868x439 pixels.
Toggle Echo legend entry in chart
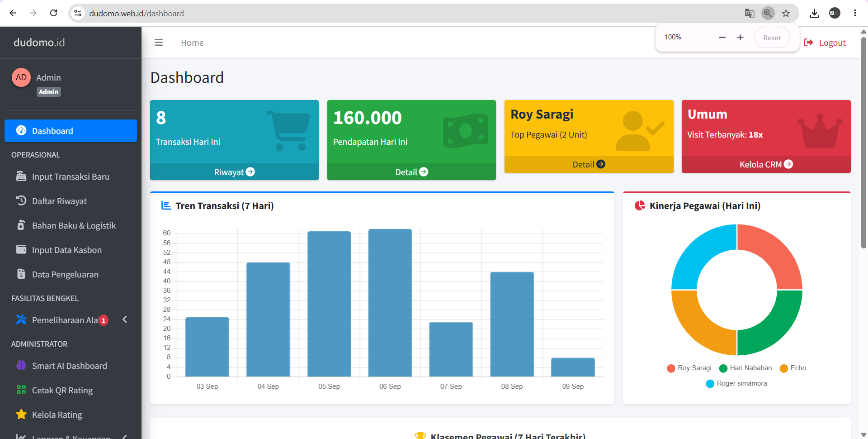pyautogui.click(x=793, y=368)
